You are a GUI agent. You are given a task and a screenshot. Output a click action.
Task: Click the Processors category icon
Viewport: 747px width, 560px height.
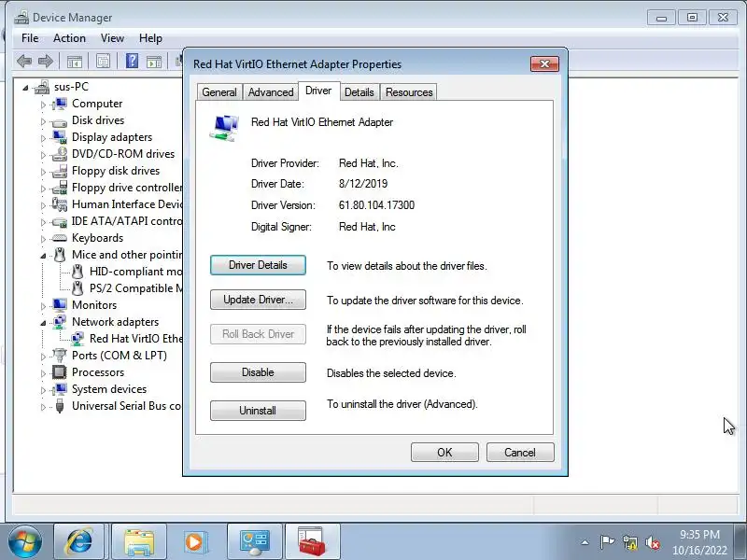[x=60, y=371]
